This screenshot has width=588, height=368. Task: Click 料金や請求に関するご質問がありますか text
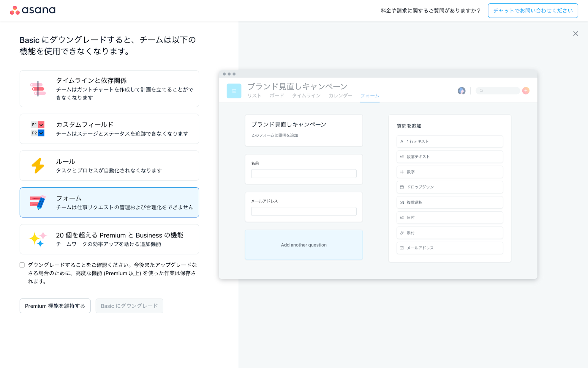click(431, 11)
